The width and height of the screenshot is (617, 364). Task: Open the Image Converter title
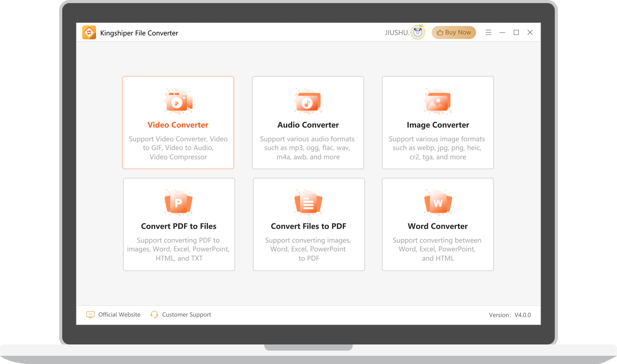[438, 125]
